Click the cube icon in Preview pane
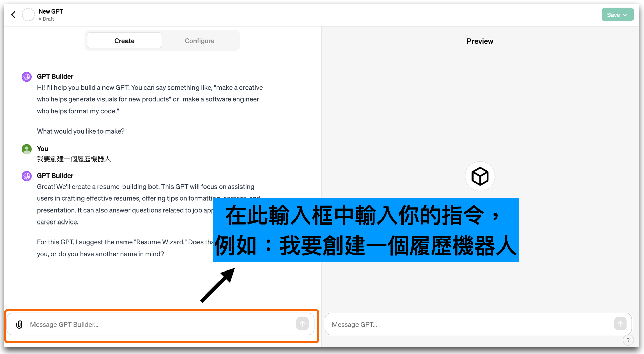This screenshot has width=644, height=354. pyautogui.click(x=480, y=176)
